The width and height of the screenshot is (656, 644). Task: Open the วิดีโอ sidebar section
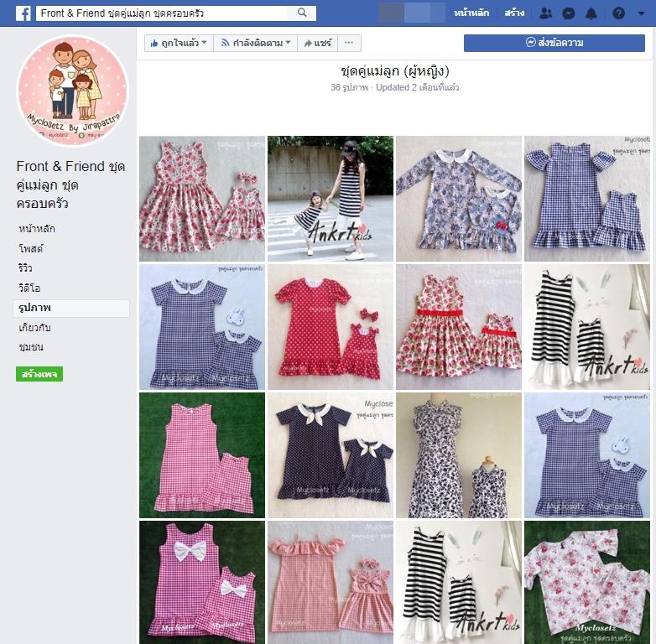point(30,288)
